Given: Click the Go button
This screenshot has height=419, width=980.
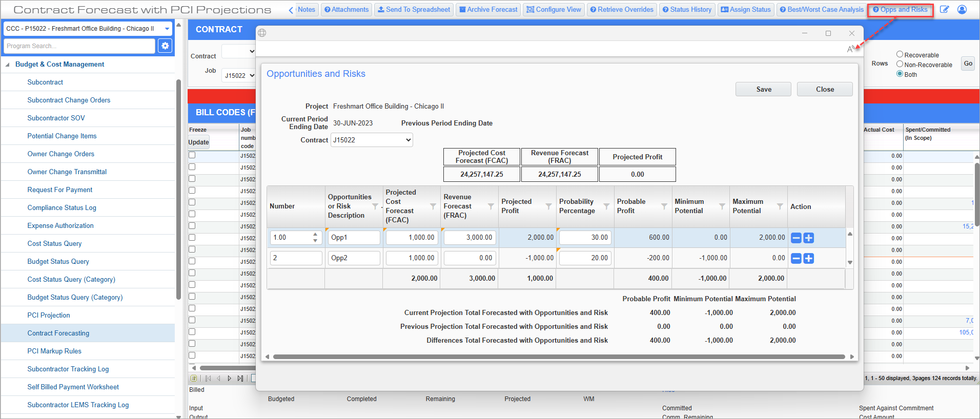Looking at the screenshot, I should pos(968,64).
